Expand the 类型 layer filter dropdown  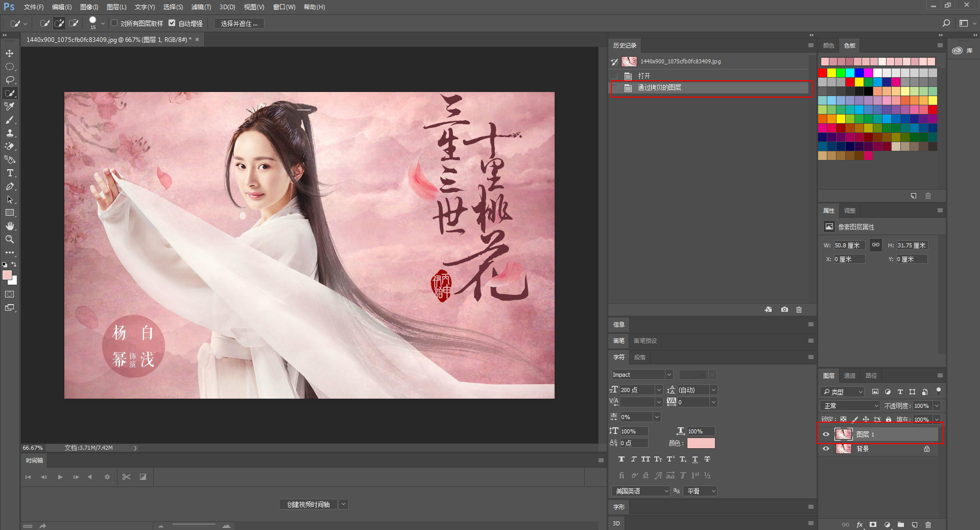(x=842, y=392)
